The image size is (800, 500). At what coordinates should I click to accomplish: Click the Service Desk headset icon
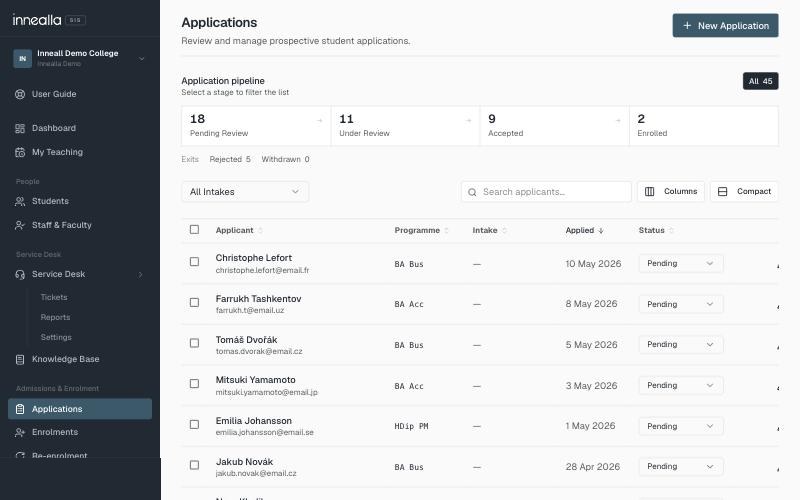(20, 274)
